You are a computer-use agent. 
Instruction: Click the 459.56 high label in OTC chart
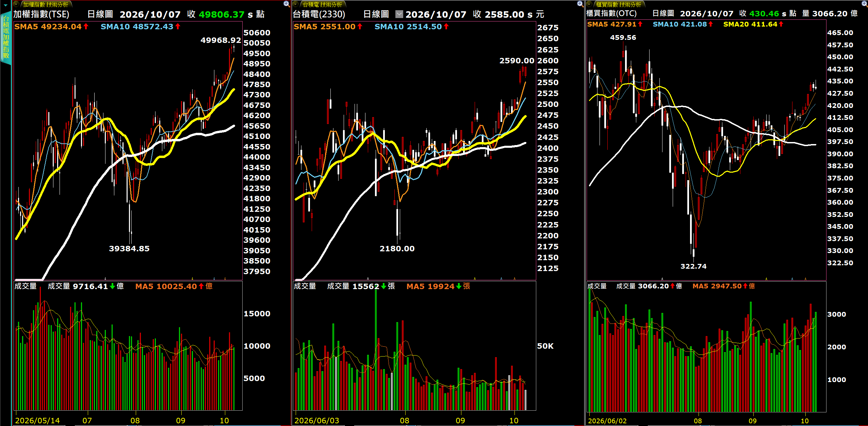[623, 37]
